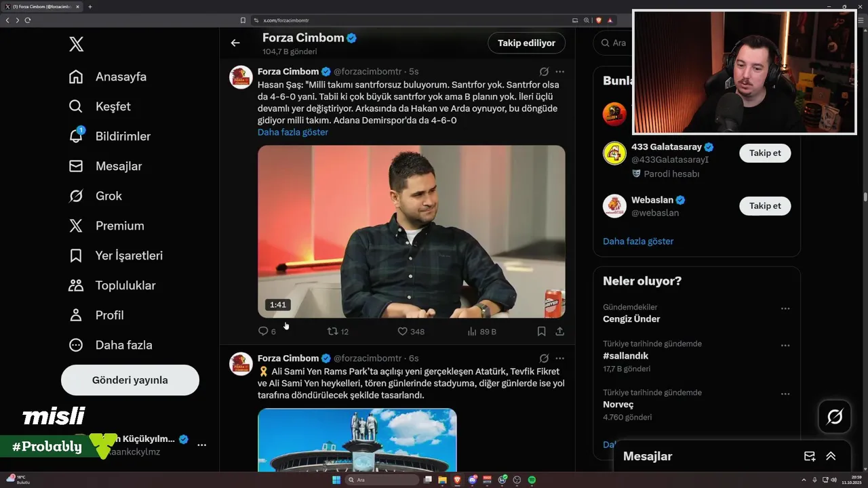Click the taskbar Ara search box
Viewport: 868px width, 488px height.
coord(382,480)
